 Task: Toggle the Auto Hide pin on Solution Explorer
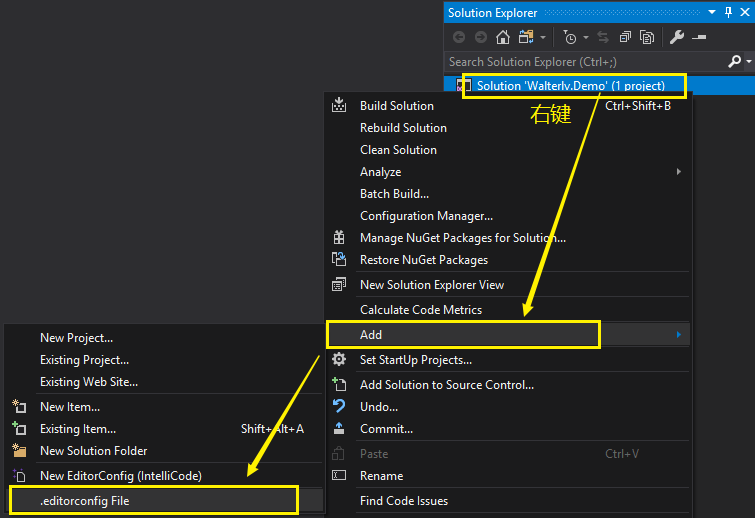click(729, 13)
